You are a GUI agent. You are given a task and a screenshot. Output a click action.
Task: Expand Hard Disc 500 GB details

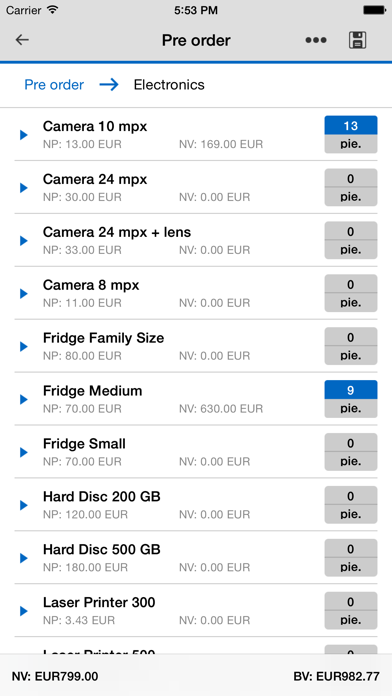tap(24, 558)
